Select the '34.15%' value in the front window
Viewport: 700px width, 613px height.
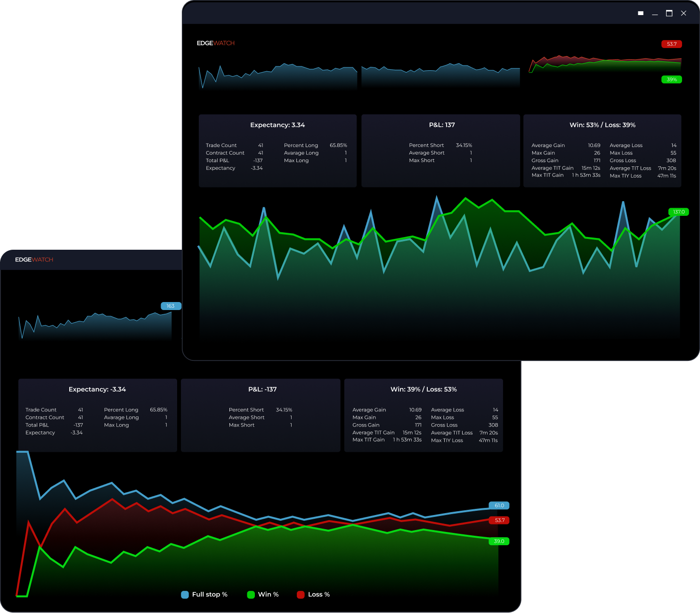point(464,146)
